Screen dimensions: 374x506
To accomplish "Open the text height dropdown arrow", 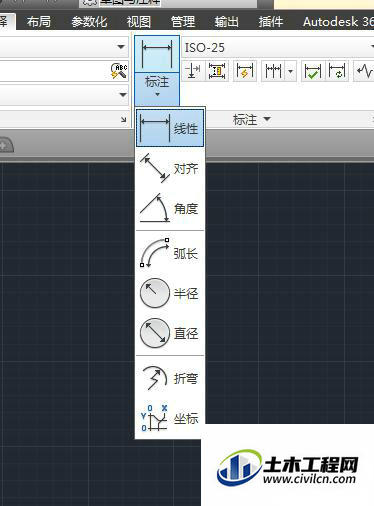I will (x=123, y=95).
